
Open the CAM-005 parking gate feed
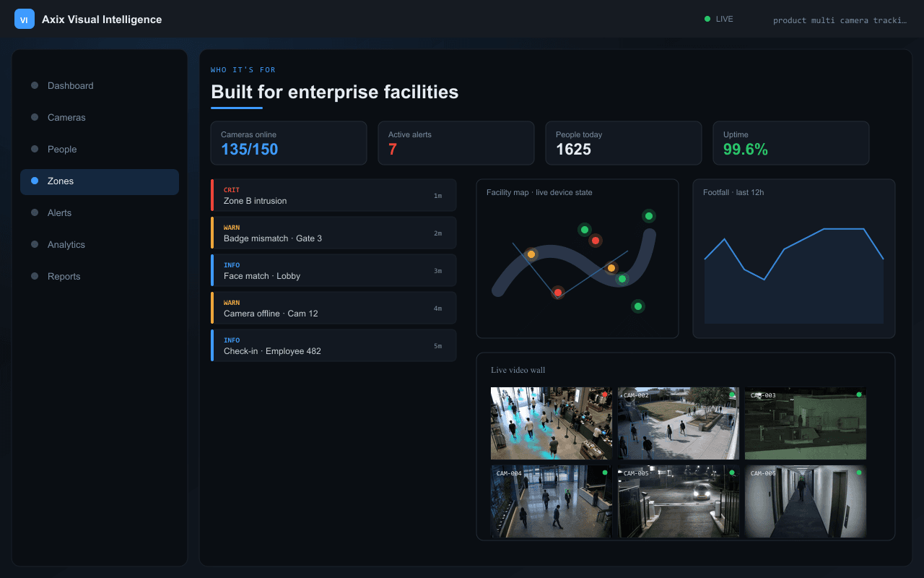coord(679,501)
